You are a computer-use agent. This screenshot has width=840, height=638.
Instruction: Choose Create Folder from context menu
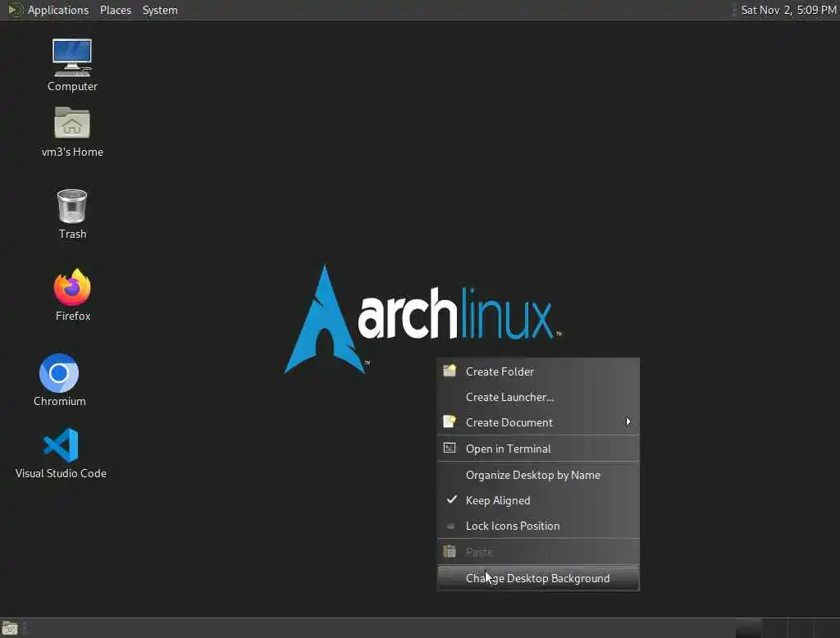point(538,371)
